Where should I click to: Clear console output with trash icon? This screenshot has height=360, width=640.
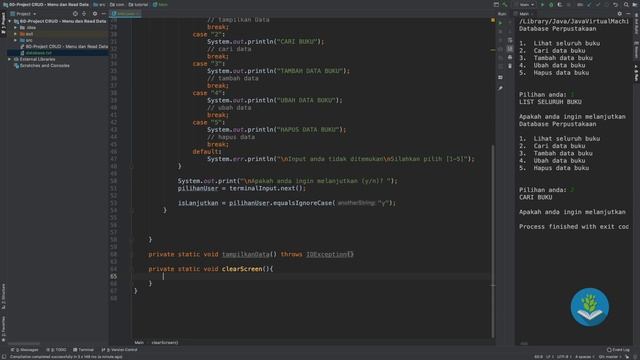[510, 66]
